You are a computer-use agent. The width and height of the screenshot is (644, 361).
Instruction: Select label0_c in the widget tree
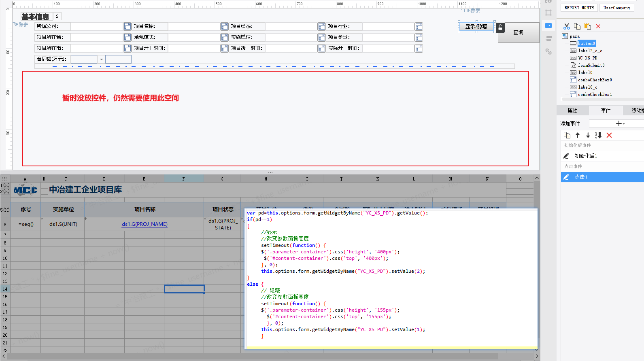(587, 87)
